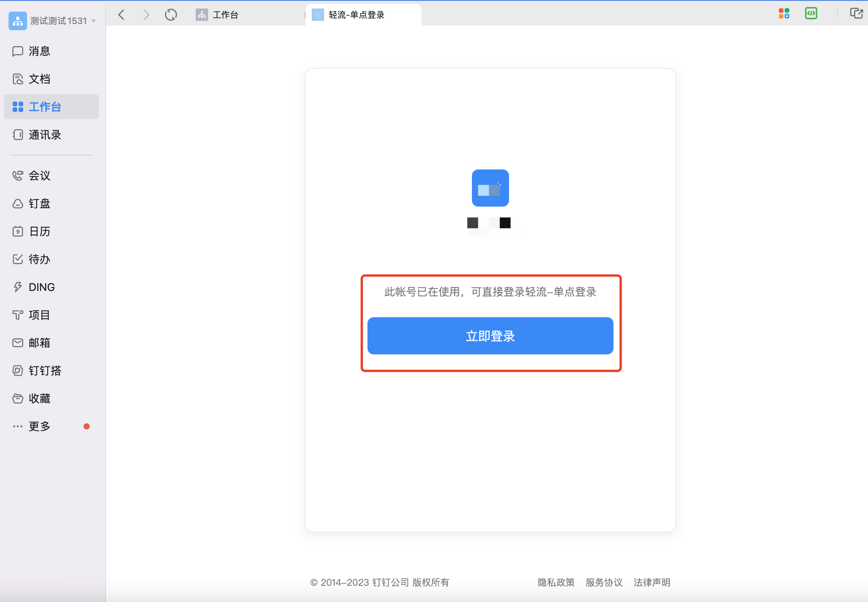Click the © 2014–2023 钉钉公司 版权所有 text
Image resolution: width=868 pixels, height=602 pixels.
tap(379, 582)
